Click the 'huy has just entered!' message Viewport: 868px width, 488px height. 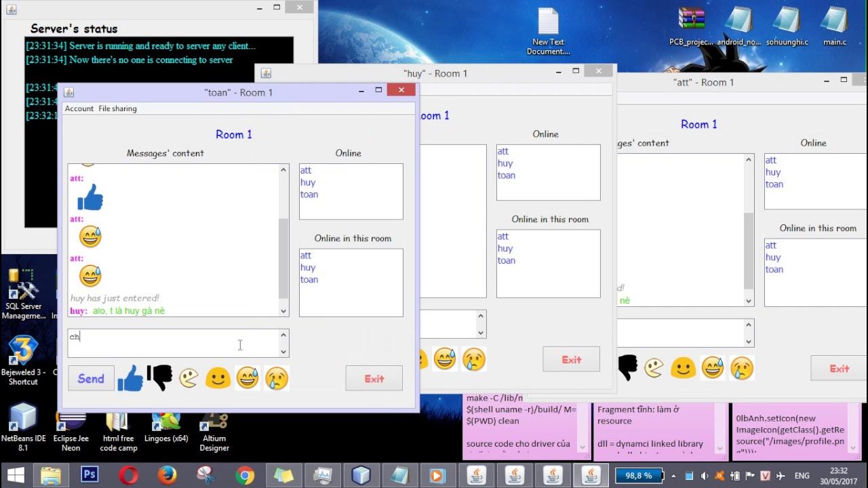pyautogui.click(x=115, y=298)
